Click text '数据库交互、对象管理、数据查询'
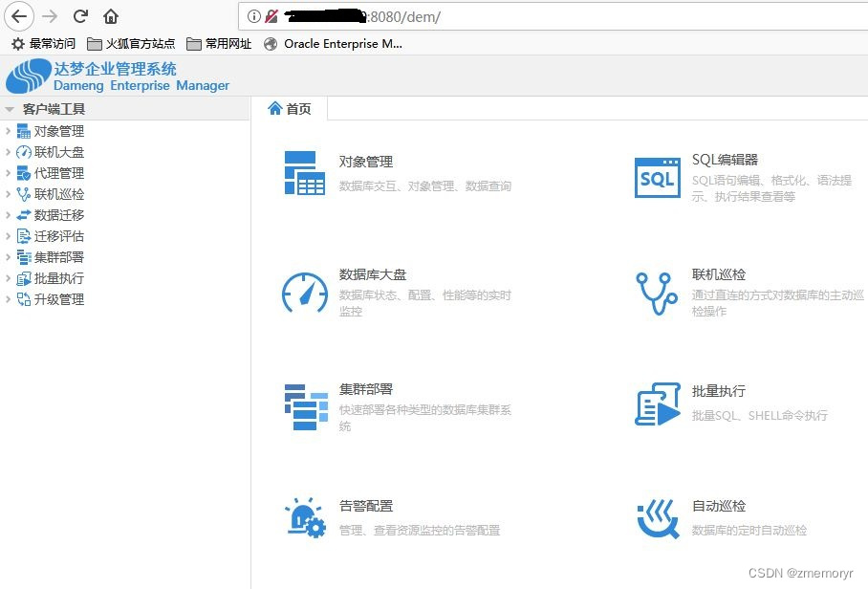This screenshot has height=589, width=868. pyautogui.click(x=425, y=186)
